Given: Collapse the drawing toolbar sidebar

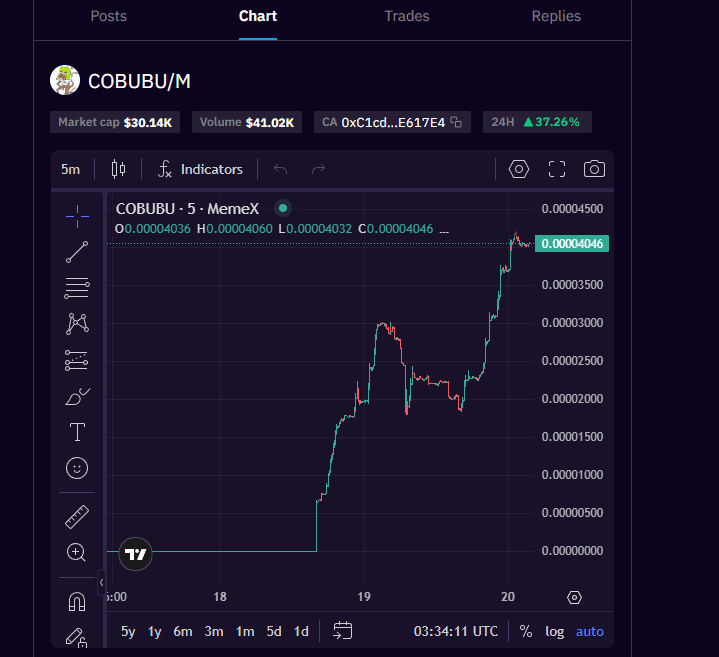Looking at the screenshot, I should pyautogui.click(x=101, y=581).
